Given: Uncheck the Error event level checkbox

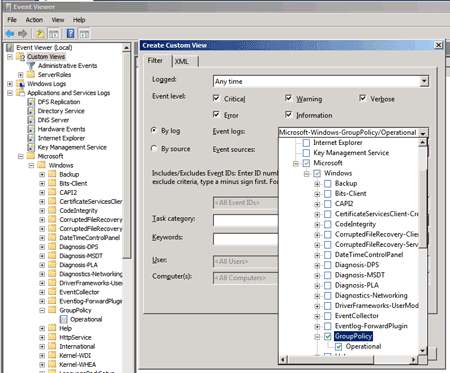Looking at the screenshot, I should click(216, 115).
